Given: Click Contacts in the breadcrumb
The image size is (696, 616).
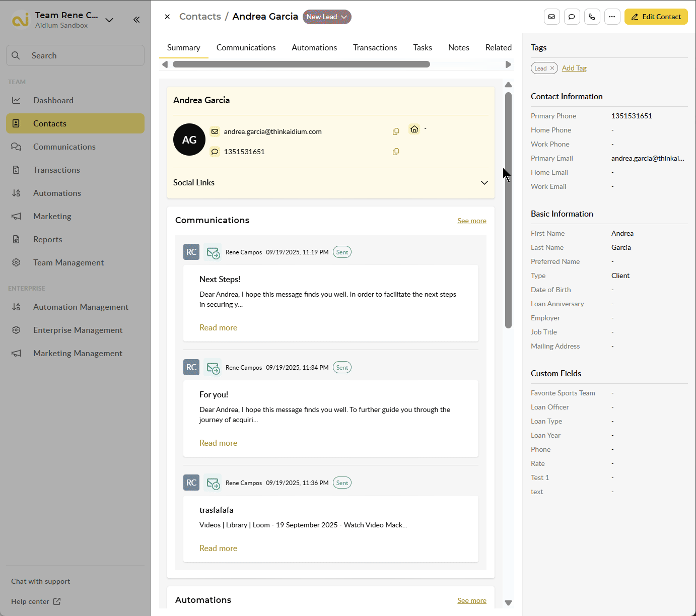Looking at the screenshot, I should coord(200,17).
